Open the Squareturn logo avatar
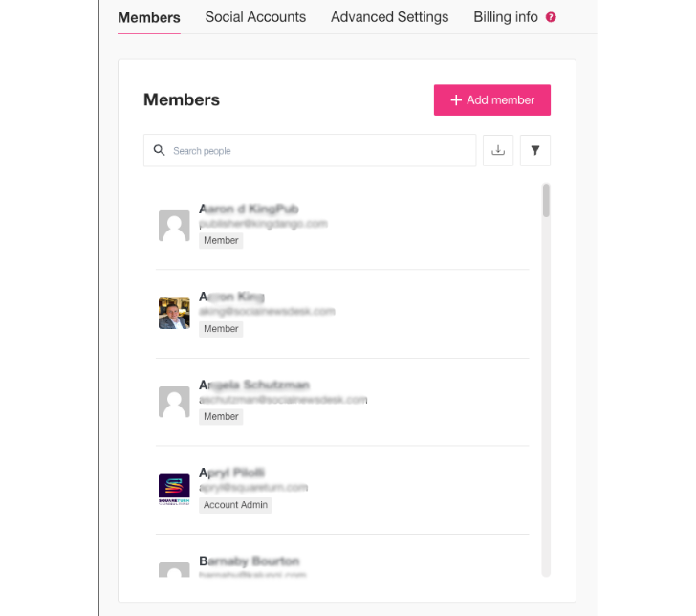The image size is (696, 616). click(174, 490)
